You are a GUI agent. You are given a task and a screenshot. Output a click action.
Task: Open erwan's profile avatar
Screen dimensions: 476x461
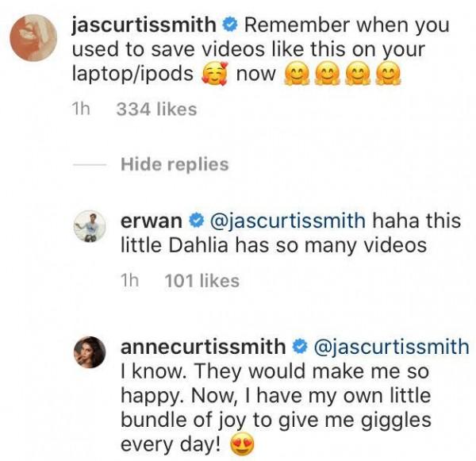(x=90, y=226)
